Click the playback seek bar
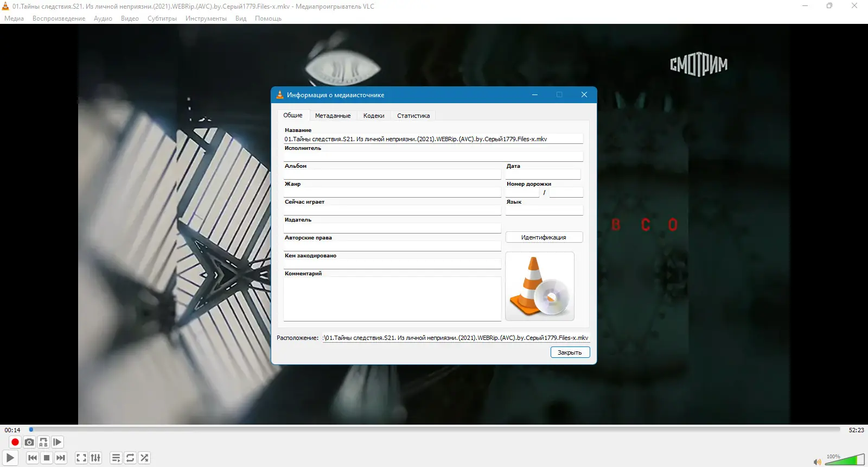This screenshot has height=467, width=868. tap(434, 430)
